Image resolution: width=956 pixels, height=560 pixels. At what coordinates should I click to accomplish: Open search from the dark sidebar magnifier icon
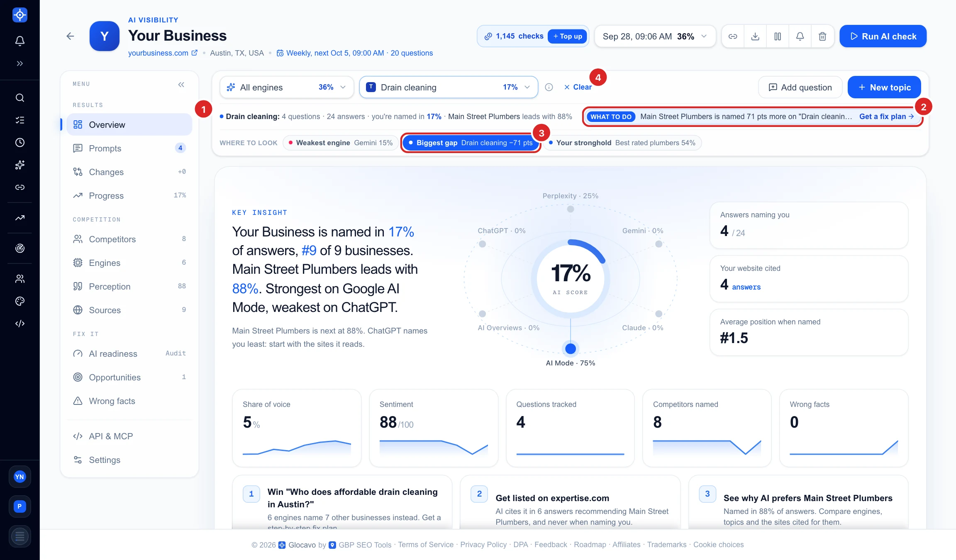coord(20,98)
